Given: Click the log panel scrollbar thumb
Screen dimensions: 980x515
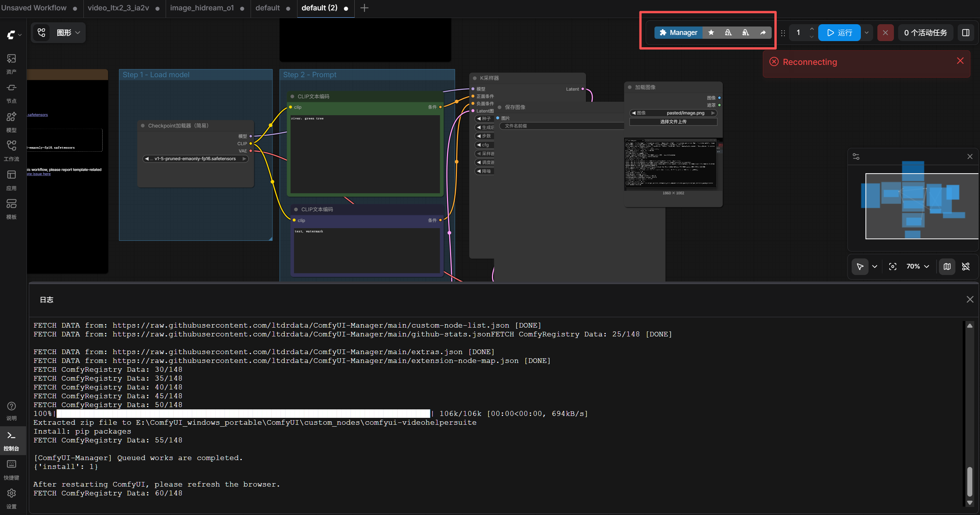Looking at the screenshot, I should [x=970, y=482].
